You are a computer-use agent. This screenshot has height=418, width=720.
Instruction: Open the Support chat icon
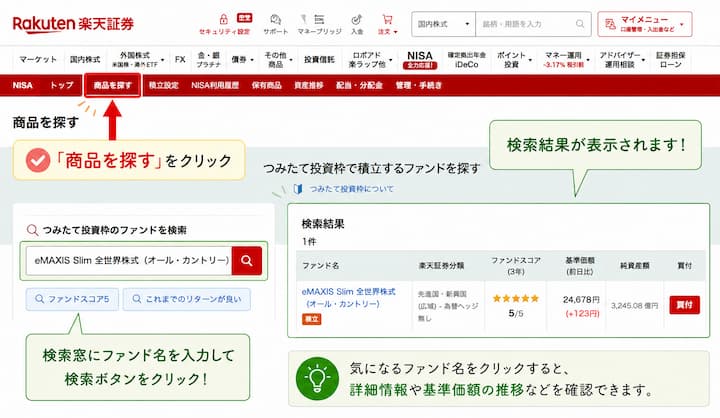276,19
